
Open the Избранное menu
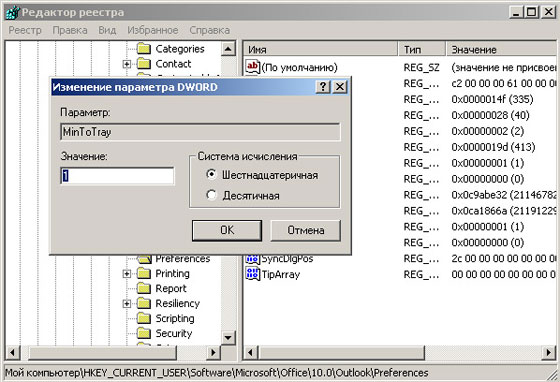(152, 30)
